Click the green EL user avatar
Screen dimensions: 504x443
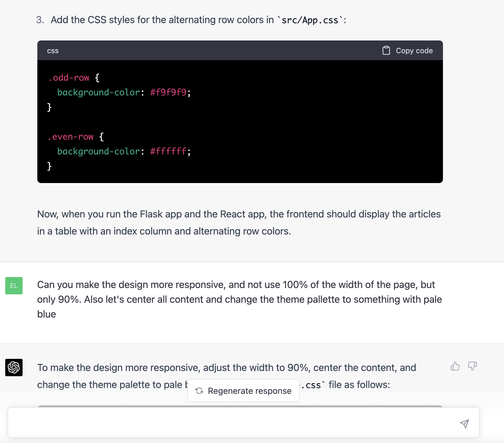(14, 286)
